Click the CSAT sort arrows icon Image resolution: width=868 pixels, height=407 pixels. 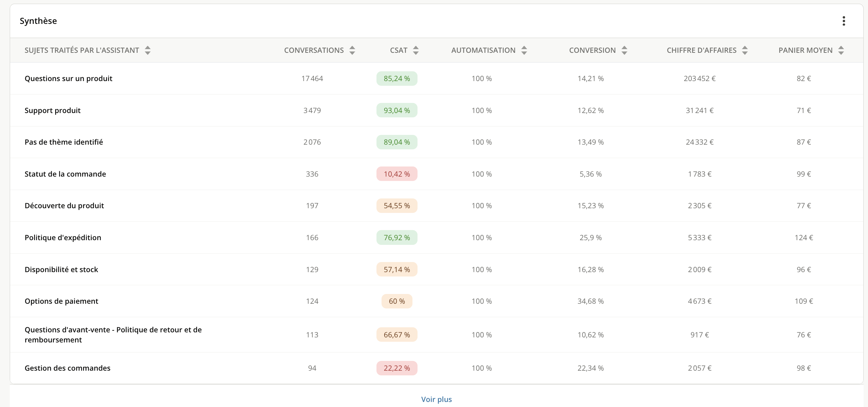click(x=415, y=50)
